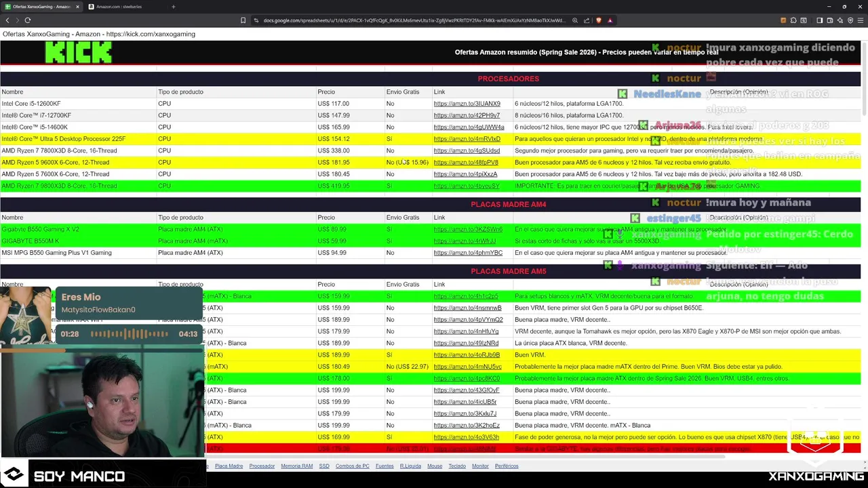The width and height of the screenshot is (868, 488).
Task: Open the Teclado sheet tab
Action: tap(457, 466)
